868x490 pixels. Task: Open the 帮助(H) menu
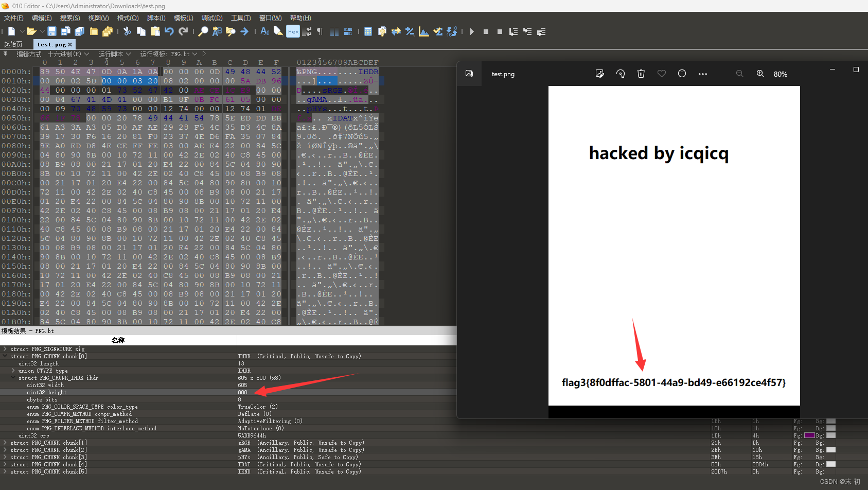300,18
